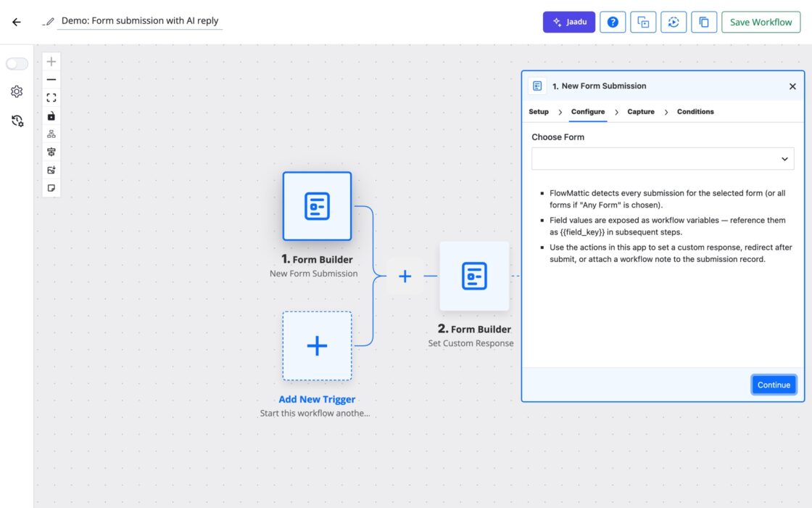Edit the workflow name field

(x=140, y=21)
